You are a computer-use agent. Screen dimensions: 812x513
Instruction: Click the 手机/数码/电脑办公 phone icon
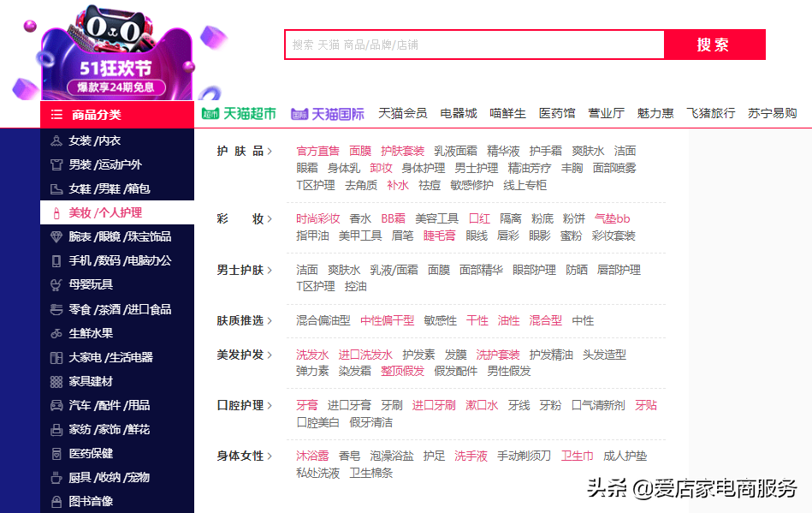[56, 260]
